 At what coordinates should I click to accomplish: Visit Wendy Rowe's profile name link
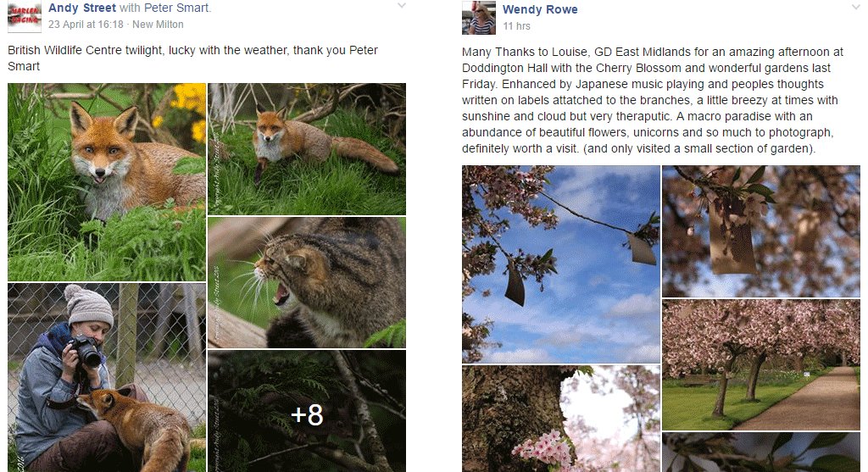click(540, 10)
